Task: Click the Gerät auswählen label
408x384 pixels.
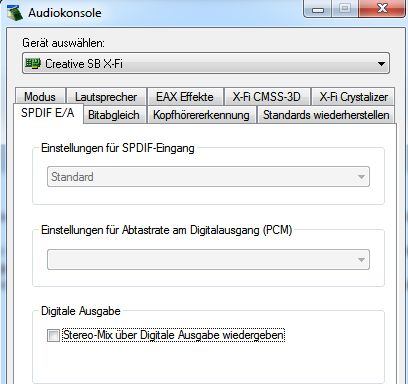Action: [63, 43]
